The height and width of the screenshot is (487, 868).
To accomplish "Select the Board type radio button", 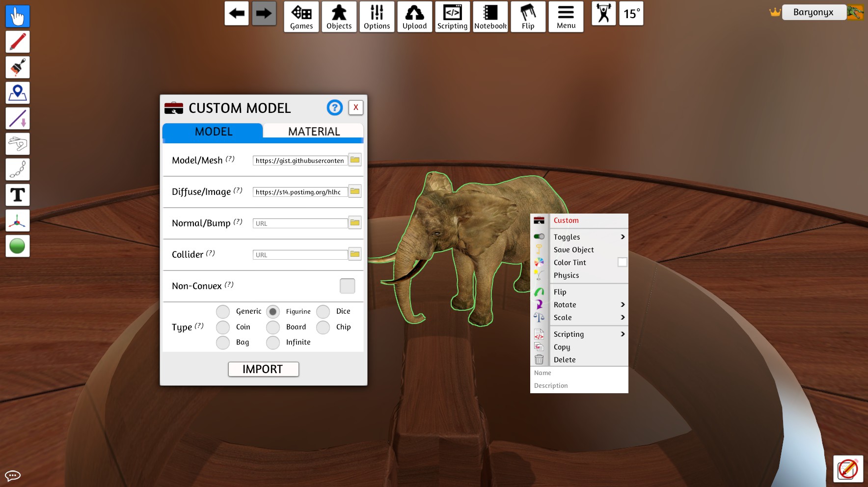I will [273, 327].
